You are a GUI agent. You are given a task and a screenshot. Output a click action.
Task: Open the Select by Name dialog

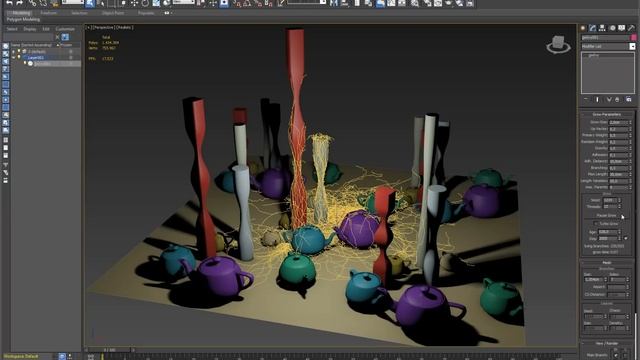click(100, 4)
